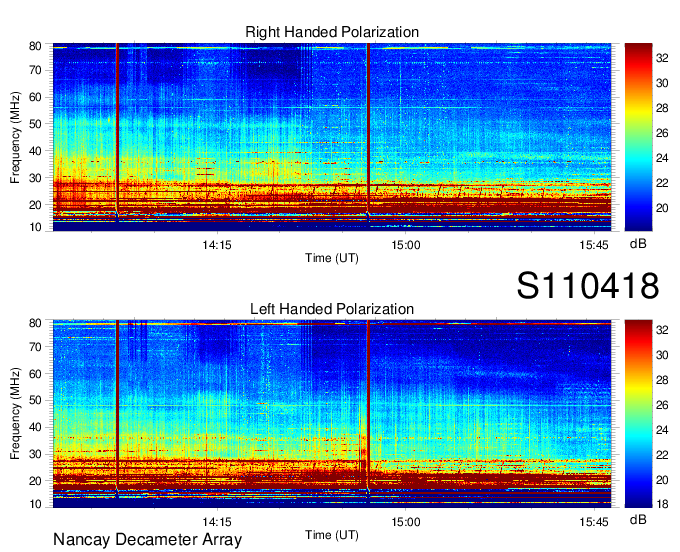The image size is (680, 552).
Task: Click the 40 MHz tick on the left-handed plot
Action: click(35, 427)
